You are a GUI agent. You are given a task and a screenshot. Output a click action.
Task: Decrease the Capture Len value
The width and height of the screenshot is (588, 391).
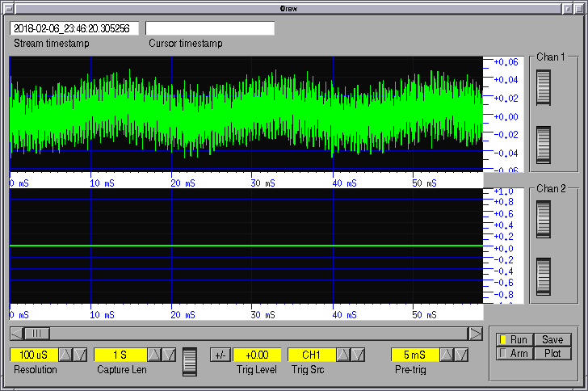click(x=169, y=355)
